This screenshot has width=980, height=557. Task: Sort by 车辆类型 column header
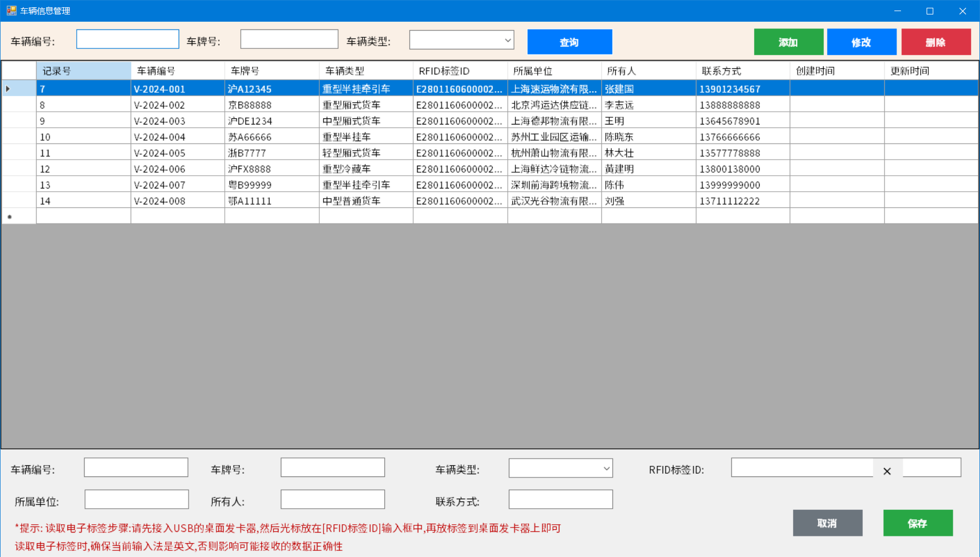366,71
